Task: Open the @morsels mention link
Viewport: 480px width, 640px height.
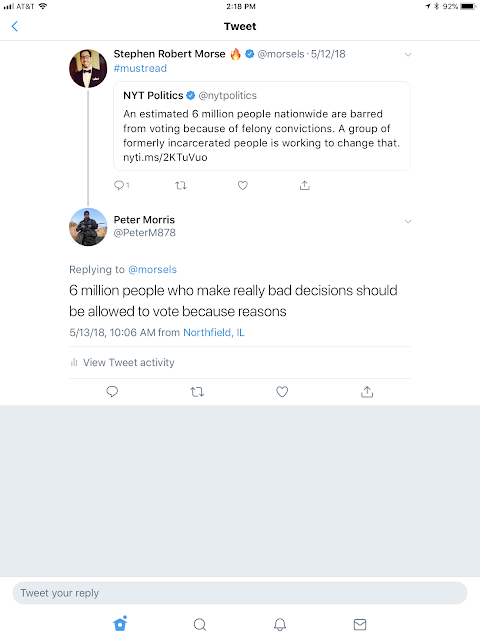Action: point(153,269)
